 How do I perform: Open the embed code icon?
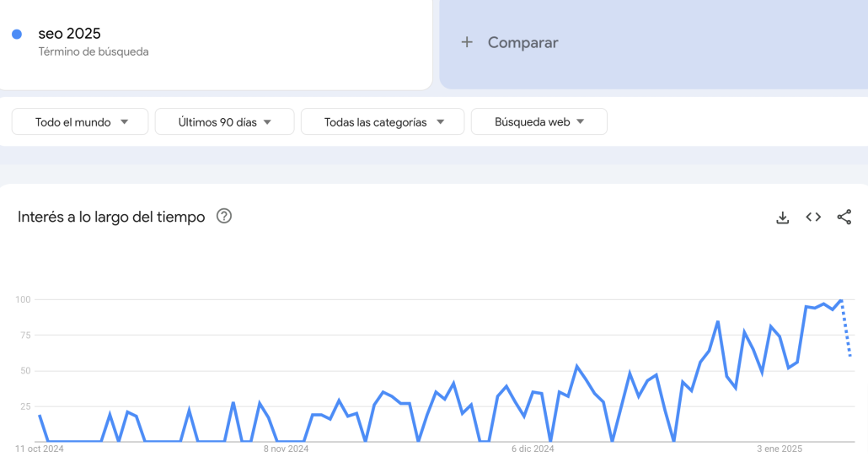click(813, 218)
